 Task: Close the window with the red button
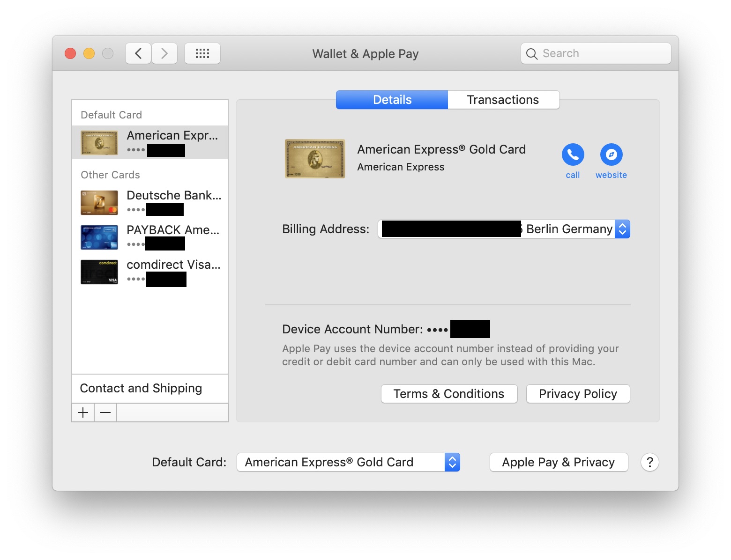[70, 53]
